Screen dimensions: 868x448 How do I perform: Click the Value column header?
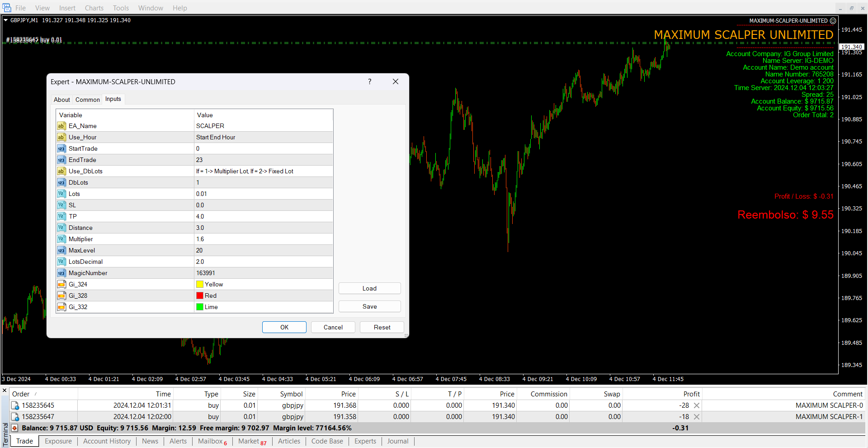pos(264,115)
